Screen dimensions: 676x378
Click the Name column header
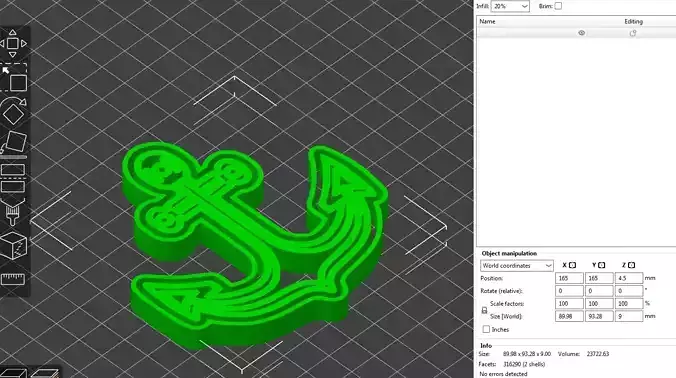coord(487,21)
